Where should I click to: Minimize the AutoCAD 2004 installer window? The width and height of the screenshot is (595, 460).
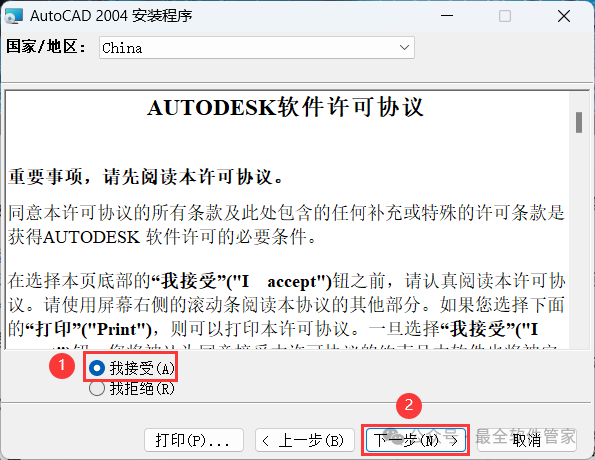447,16
